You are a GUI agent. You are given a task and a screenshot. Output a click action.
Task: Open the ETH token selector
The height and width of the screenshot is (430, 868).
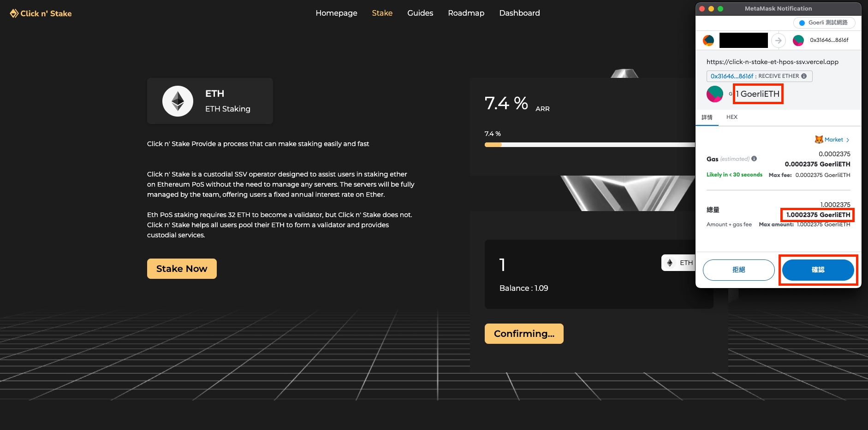coord(679,263)
